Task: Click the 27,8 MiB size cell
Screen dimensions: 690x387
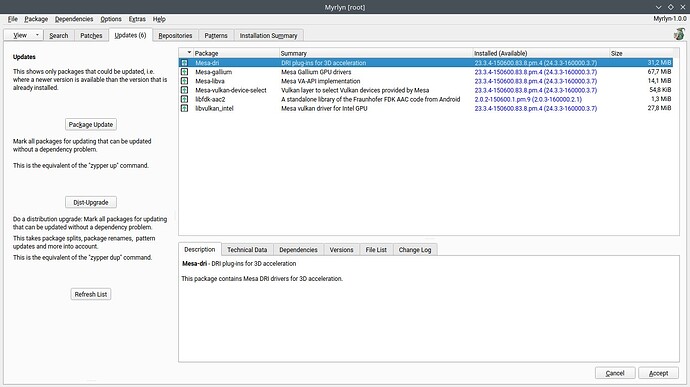Action: click(659, 108)
